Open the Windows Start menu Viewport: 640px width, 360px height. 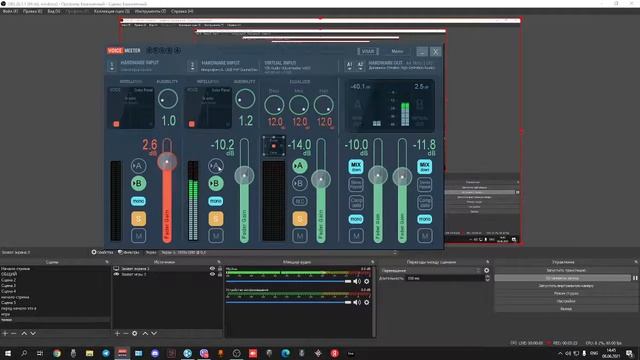coord(7,353)
